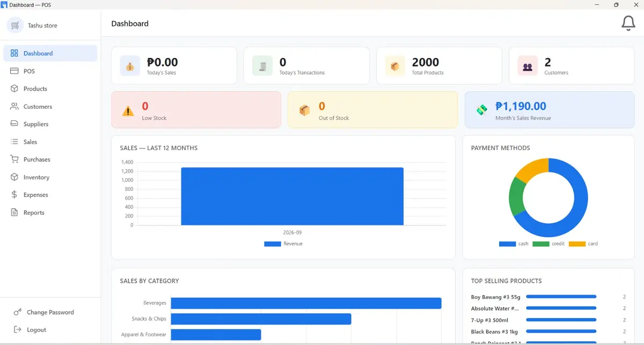Click the Change Password key icon

(18, 312)
